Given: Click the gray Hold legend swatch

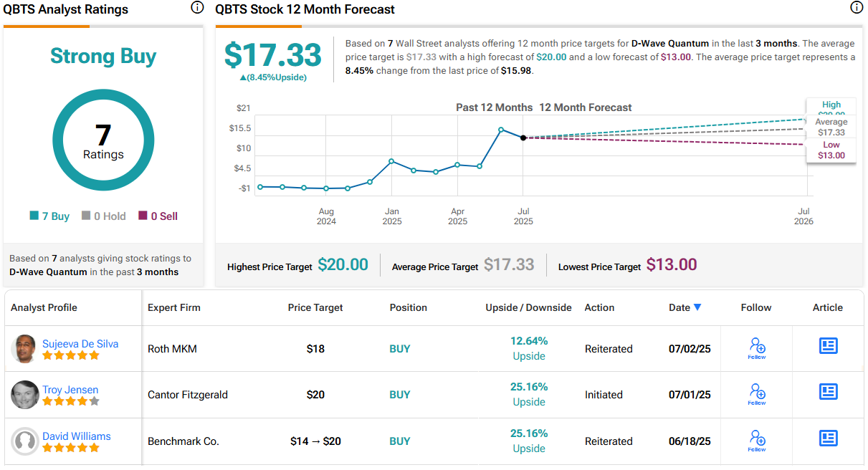Looking at the screenshot, I should [x=86, y=216].
